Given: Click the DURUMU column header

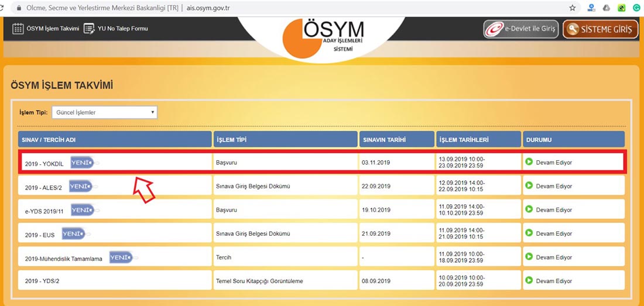Looking at the screenshot, I should coord(573,139).
